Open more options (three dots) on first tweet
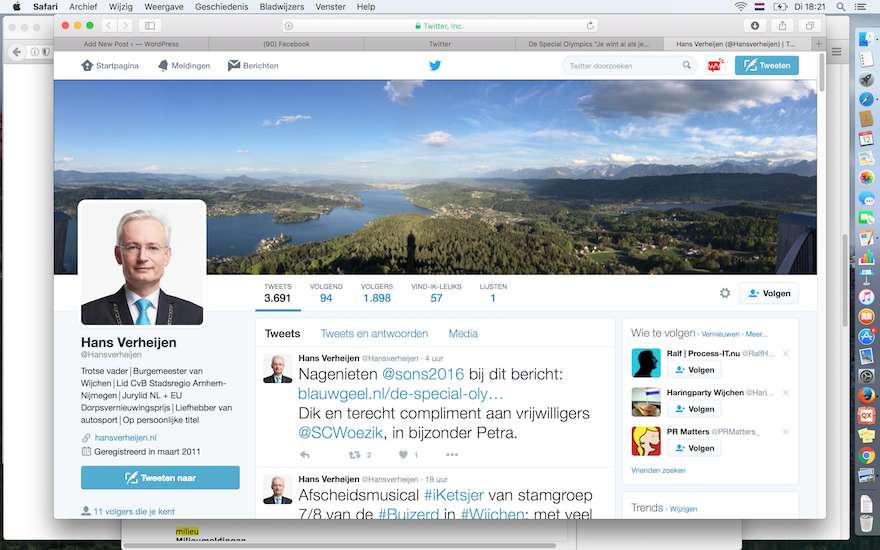The image size is (880, 550). pos(452,455)
